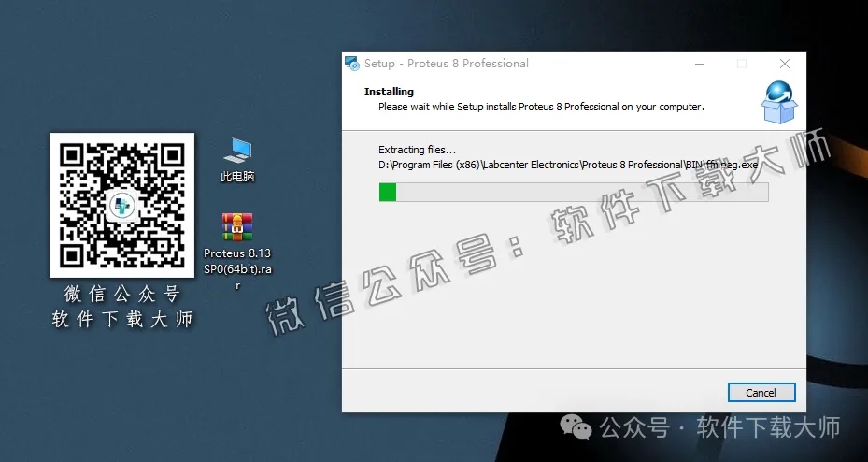This screenshot has height=462, width=868.
Task: Click the Cancel button in Setup
Action: coord(761,392)
